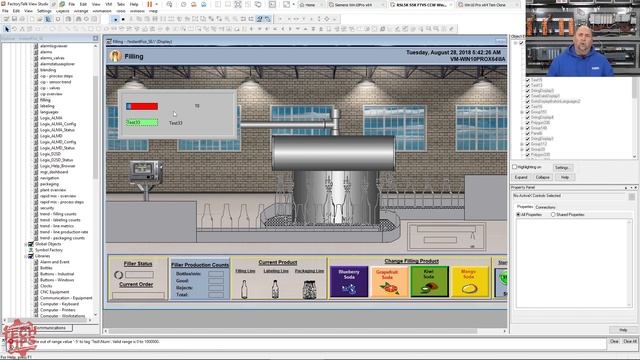Uncheck the Group112 checkbox in Object Explorer

pos(528,144)
